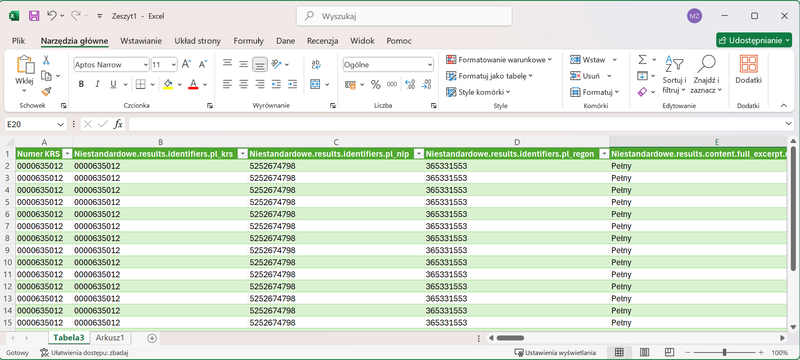Click the Undo arrow icon
The height and width of the screenshot is (360, 800).
[52, 16]
